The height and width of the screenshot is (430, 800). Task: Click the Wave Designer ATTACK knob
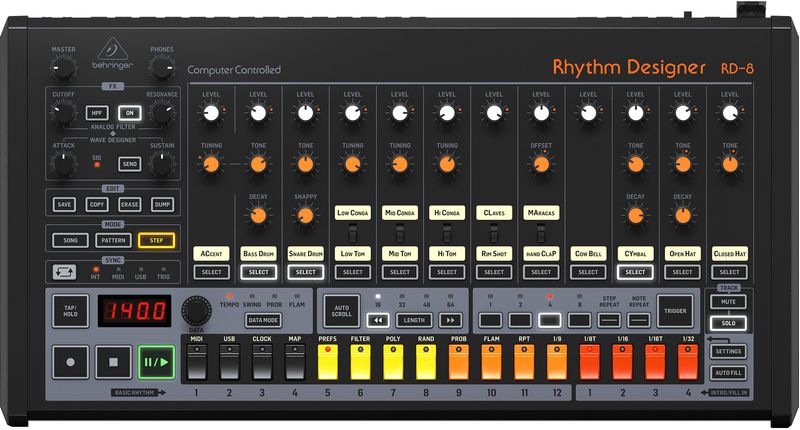(x=64, y=164)
